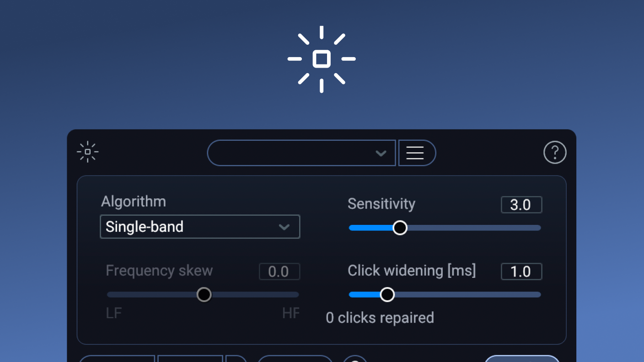Click the Click widening slider handle

point(387,294)
